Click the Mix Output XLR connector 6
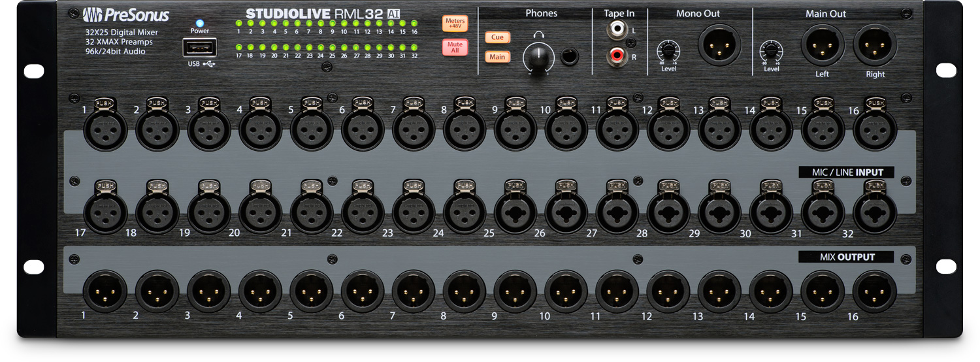 pyautogui.click(x=363, y=291)
